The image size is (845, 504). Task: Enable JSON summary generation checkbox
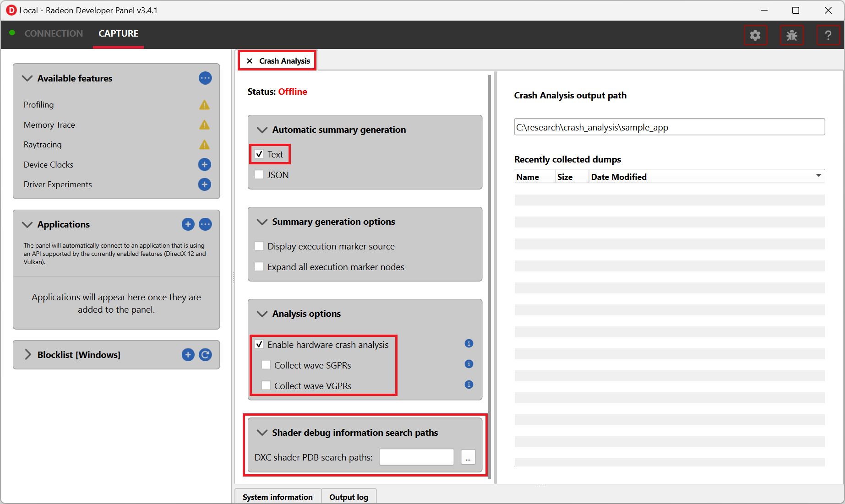tap(259, 175)
